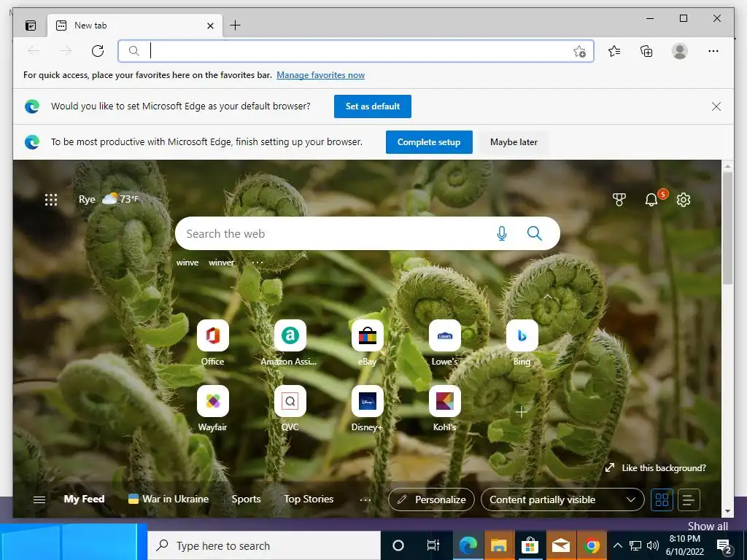Select the New tab tab
The width and height of the screenshot is (747, 560).
point(135,26)
